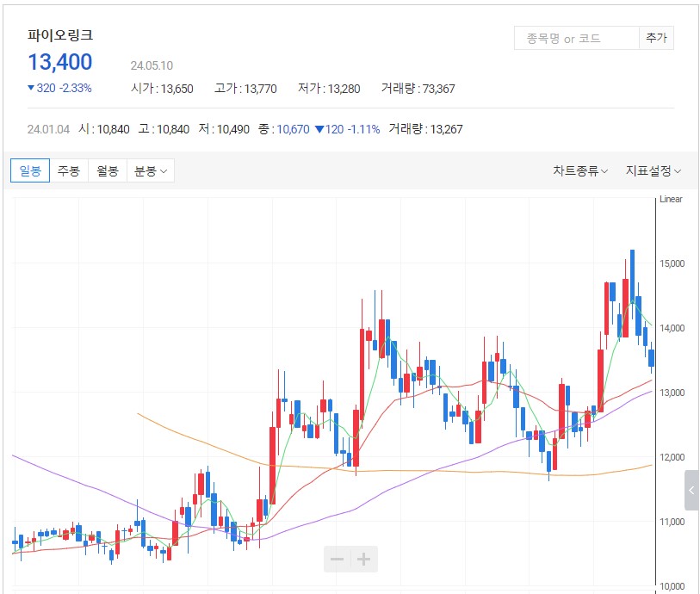The image size is (700, 594).
Task: Open the 지표설정 indicator settings dropdown
Action: click(653, 170)
